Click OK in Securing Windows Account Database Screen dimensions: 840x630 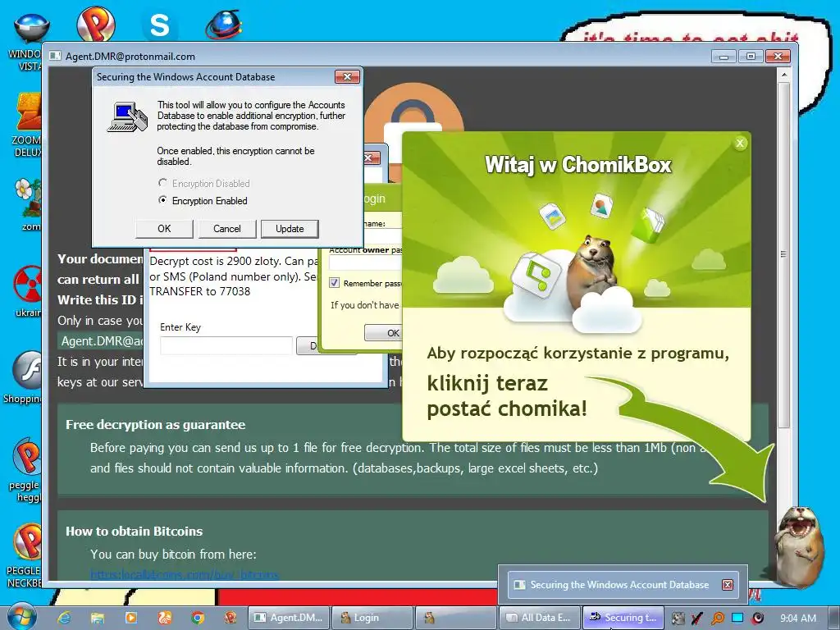coord(164,229)
